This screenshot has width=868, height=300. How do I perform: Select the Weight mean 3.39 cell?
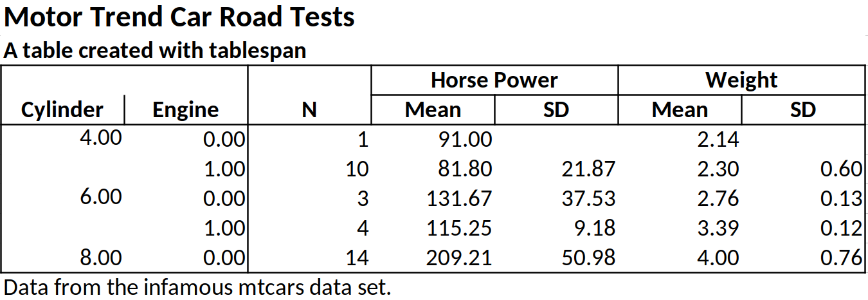718,228
